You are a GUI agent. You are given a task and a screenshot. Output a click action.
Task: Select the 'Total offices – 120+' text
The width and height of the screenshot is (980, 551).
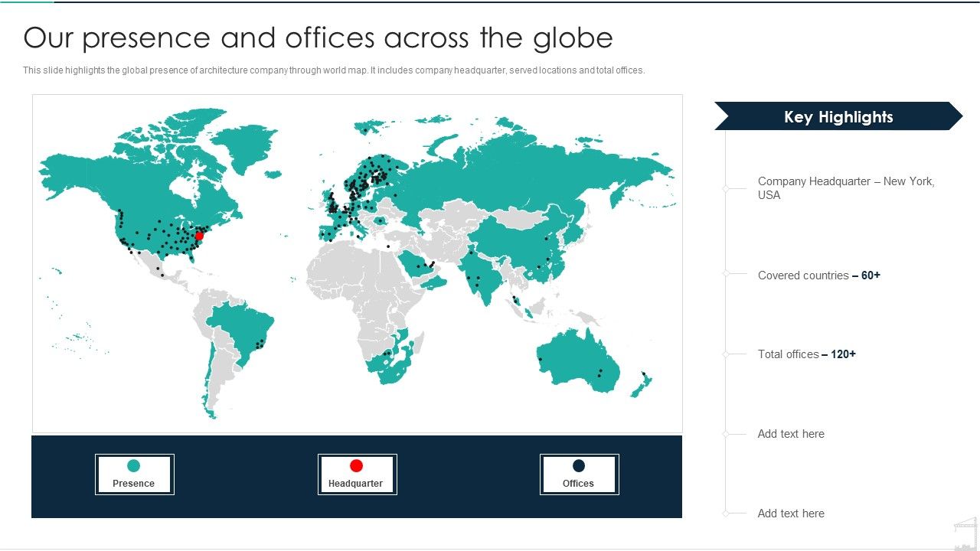pos(806,354)
